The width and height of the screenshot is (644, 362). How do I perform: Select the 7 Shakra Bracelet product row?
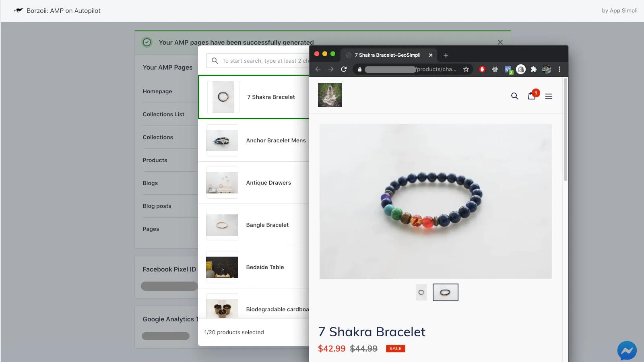[x=254, y=97]
